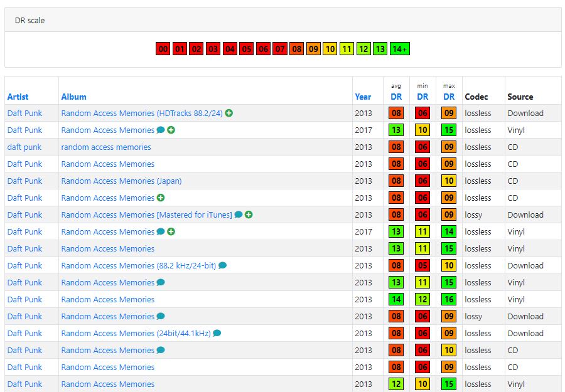Open album link on vinyl row with avg DR 14
Viewport: 565px width, 392px height.
click(108, 299)
